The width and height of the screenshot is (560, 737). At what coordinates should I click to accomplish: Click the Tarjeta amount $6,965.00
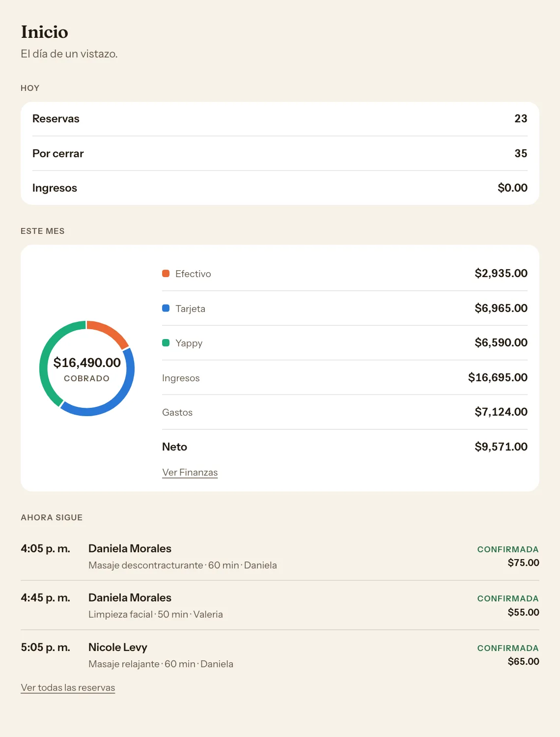pyautogui.click(x=501, y=308)
